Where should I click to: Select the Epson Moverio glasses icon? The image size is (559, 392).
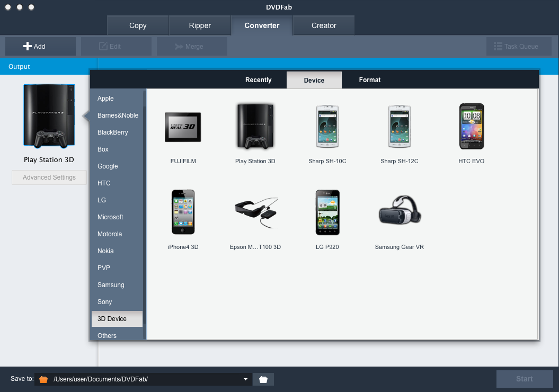tap(256, 212)
